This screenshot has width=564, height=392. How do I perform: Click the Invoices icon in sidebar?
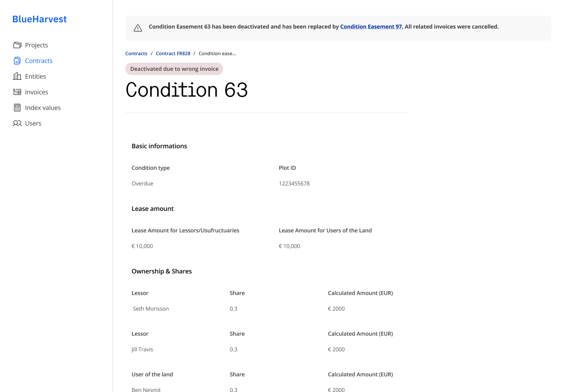coord(17,92)
